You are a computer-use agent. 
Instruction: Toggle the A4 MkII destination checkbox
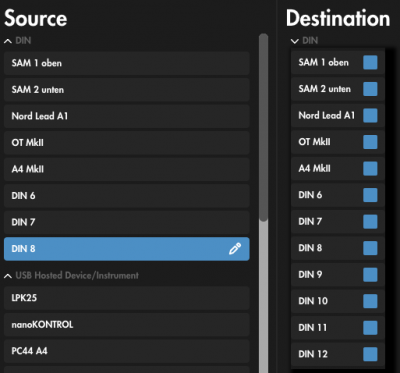[370, 168]
